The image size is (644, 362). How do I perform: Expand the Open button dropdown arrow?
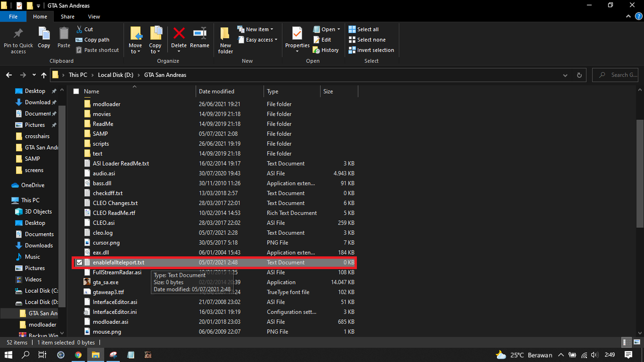coord(339,29)
